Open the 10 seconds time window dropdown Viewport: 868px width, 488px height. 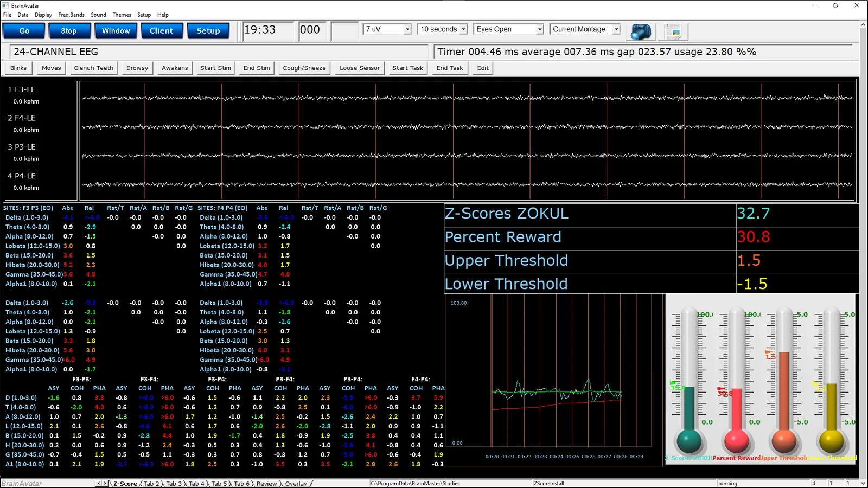[x=463, y=29]
